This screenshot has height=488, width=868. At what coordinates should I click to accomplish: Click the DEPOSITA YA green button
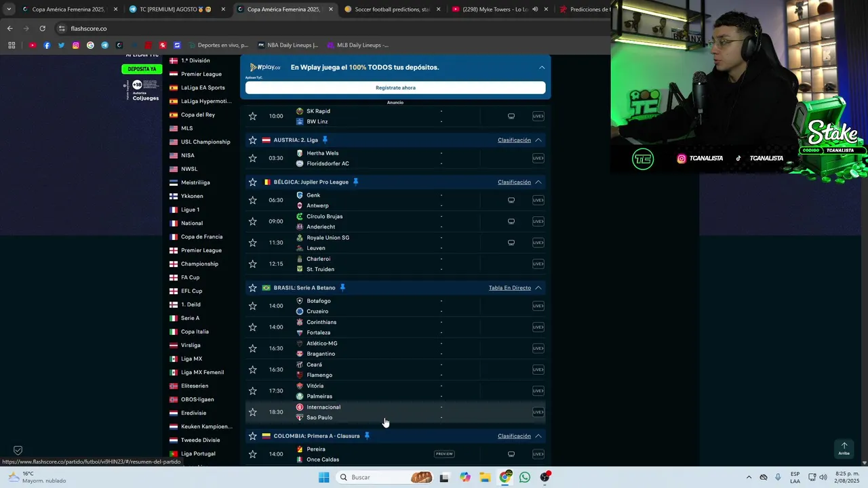point(142,69)
